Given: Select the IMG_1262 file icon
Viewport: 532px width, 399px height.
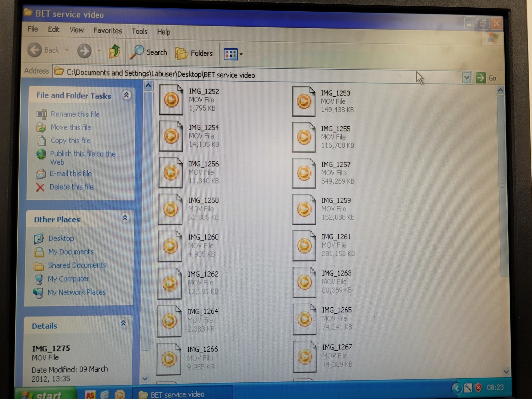Looking at the screenshot, I should coord(170,283).
